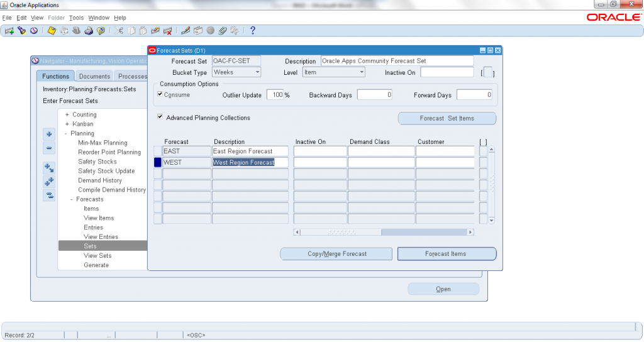The width and height of the screenshot is (644, 342).
Task: Click the Find flashlight icon
Action: click(x=21, y=31)
